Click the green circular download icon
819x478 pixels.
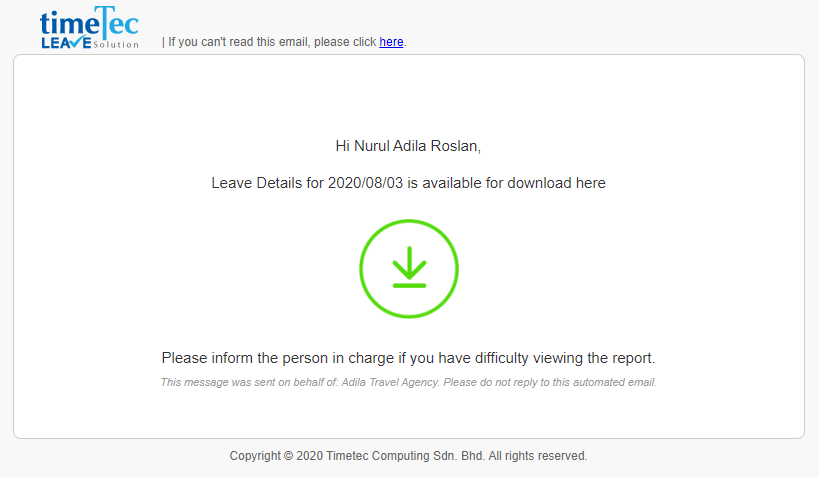coord(409,269)
